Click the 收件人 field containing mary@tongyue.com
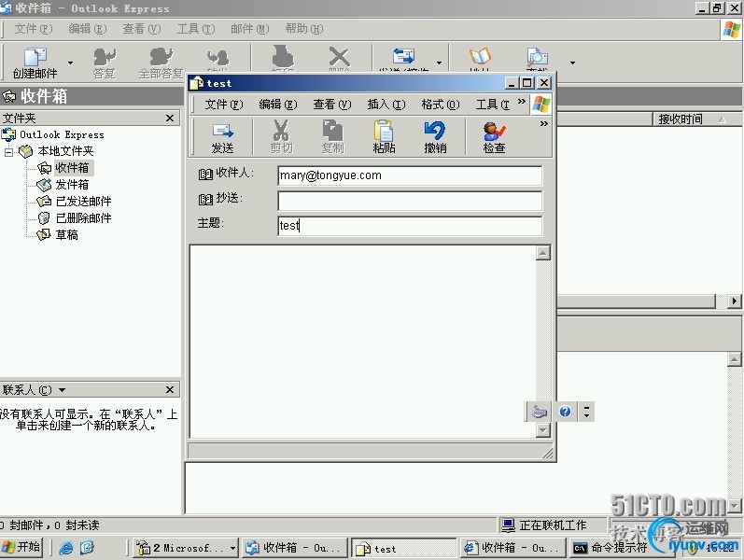744x560 pixels. coord(410,175)
